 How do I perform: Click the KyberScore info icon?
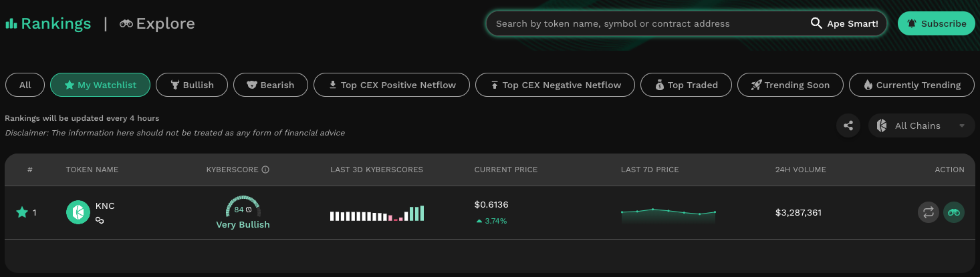265,170
